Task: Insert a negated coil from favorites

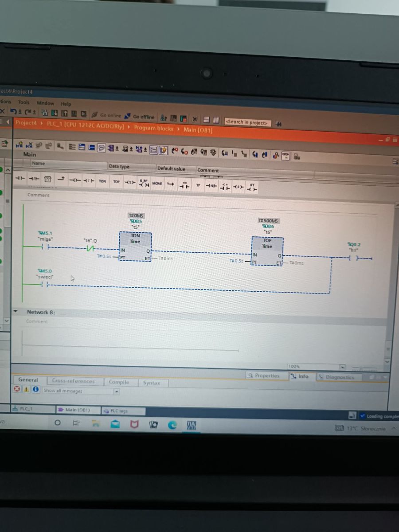Action: click(90, 180)
